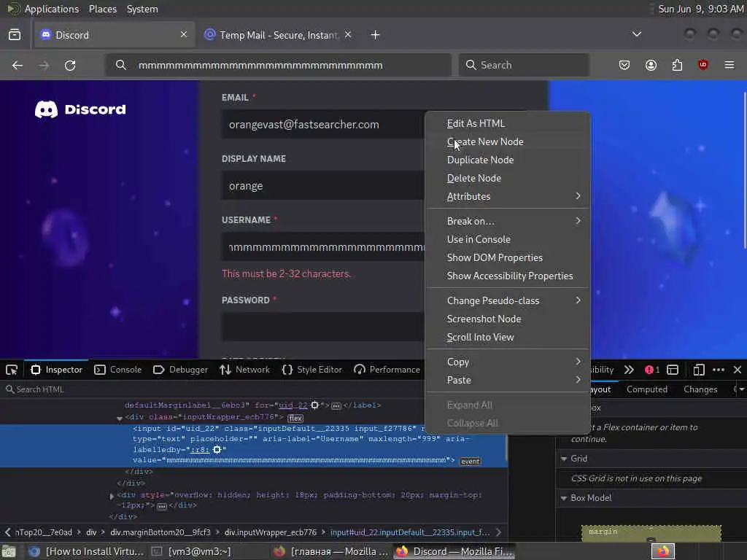The width and height of the screenshot is (747, 560).
Task: Open the System menu
Action: click(142, 9)
